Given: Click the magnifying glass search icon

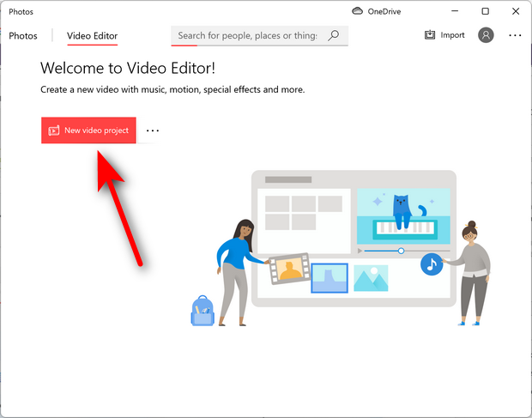Looking at the screenshot, I should click(x=334, y=35).
